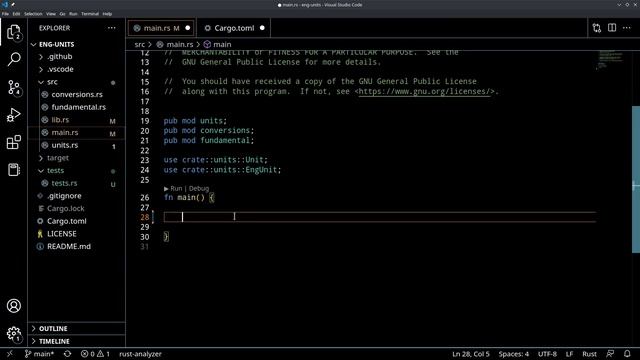Open the Testing panel icon below Extensions
The image size is (640, 360).
point(14,170)
